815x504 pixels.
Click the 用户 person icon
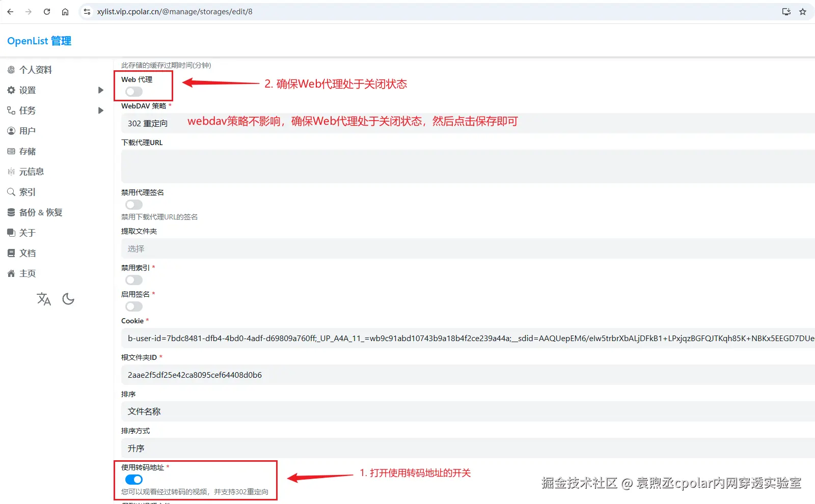[x=11, y=131]
